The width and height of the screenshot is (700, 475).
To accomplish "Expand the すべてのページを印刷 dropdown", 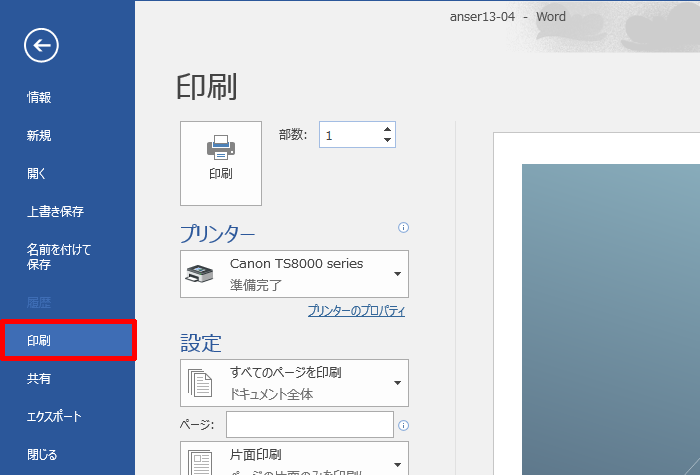I will [x=294, y=383].
